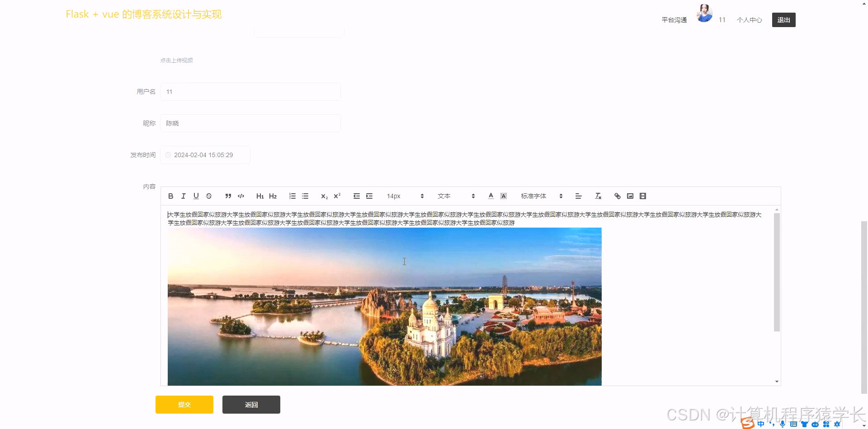
Task: Click the IME game controller icon
Action: [815, 424]
